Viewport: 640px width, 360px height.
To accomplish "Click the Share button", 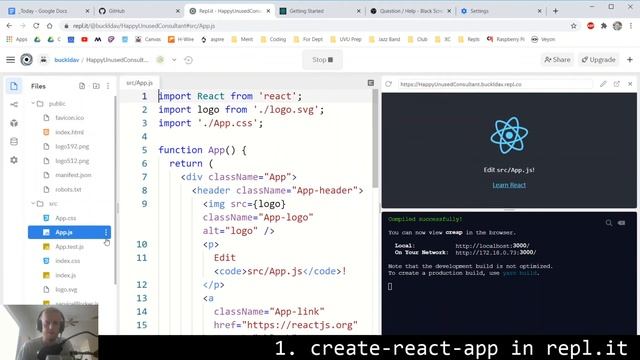I will pos(557,60).
